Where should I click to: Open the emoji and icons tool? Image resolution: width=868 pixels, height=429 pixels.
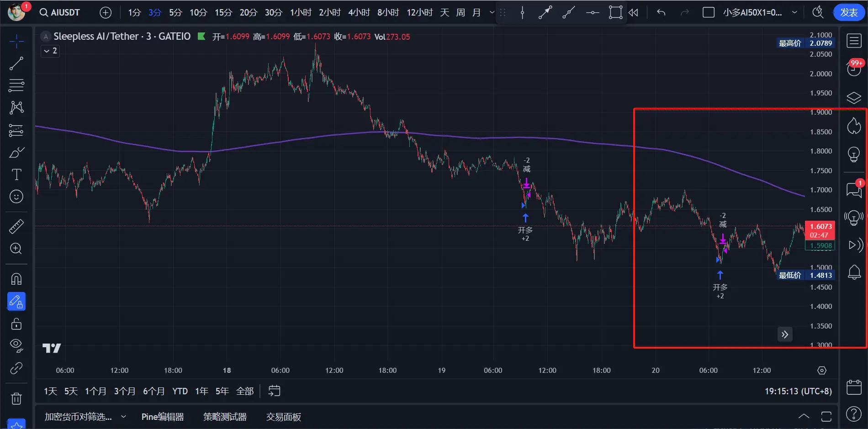pos(16,196)
